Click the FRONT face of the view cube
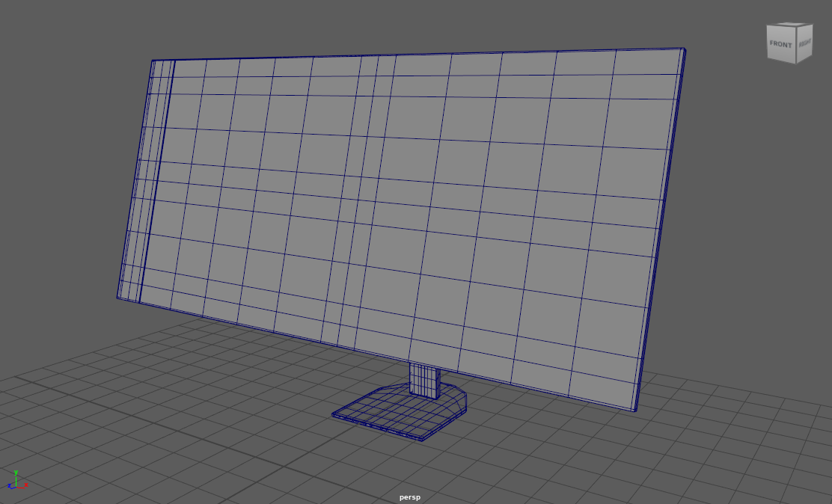The width and height of the screenshot is (832, 504). click(x=781, y=44)
